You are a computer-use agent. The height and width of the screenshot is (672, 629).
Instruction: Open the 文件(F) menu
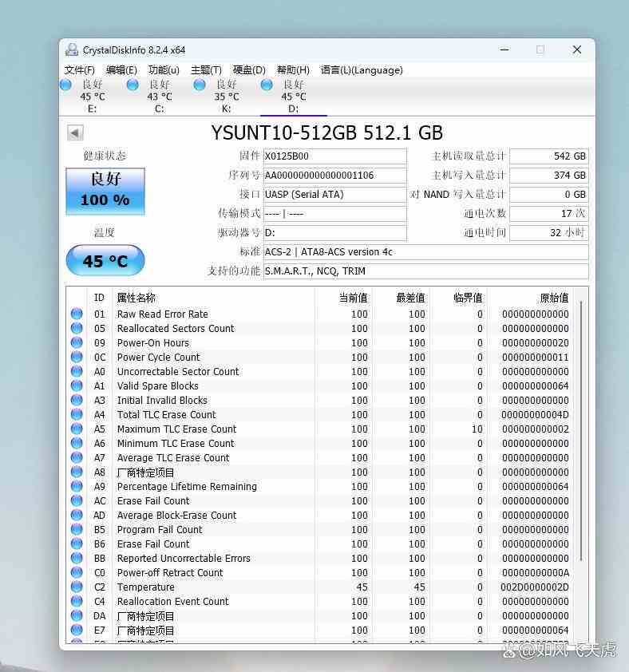click(x=80, y=70)
